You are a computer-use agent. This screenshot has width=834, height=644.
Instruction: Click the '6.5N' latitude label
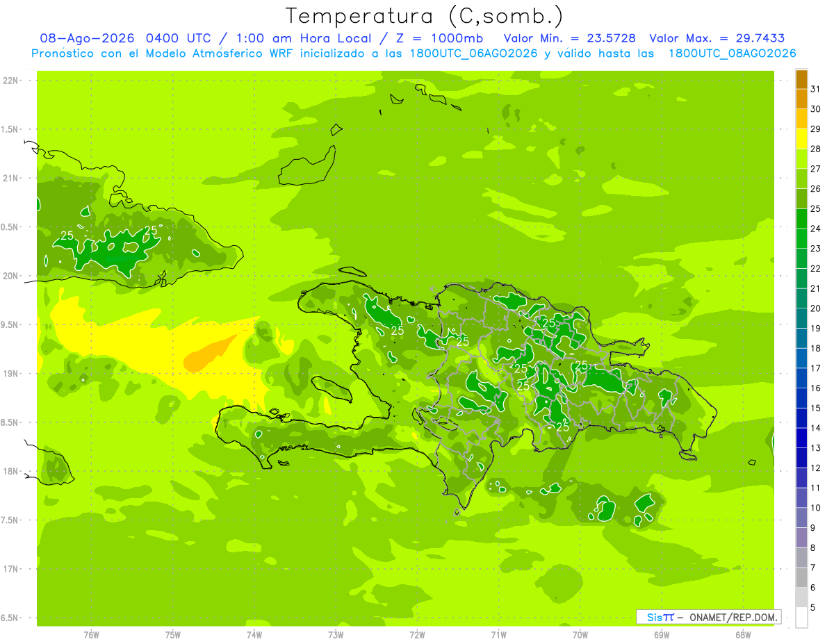click(10, 618)
